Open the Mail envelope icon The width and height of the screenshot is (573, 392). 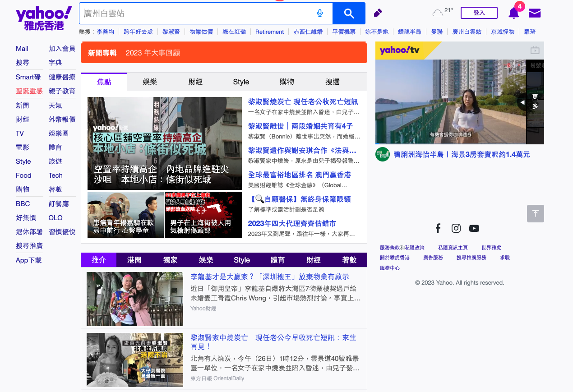[535, 13]
